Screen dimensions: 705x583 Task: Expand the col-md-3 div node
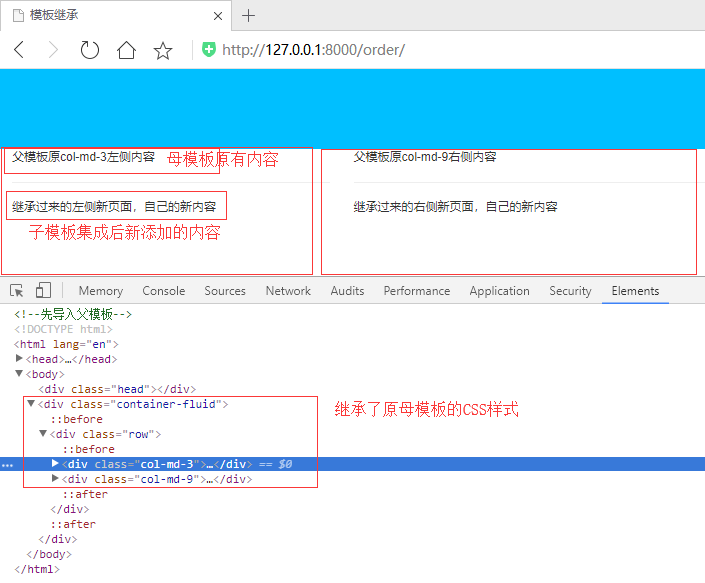(x=55, y=463)
